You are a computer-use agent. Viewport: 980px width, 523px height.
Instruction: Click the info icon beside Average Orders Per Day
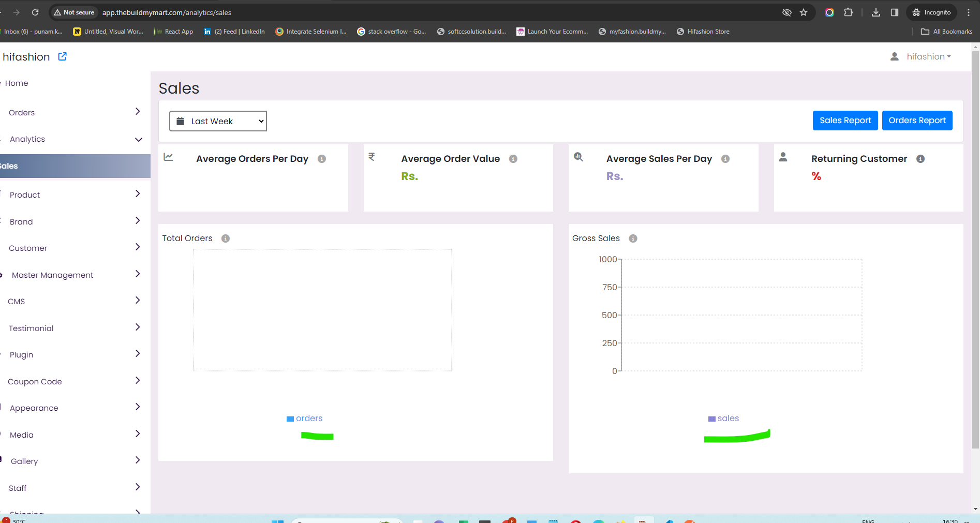(x=322, y=159)
